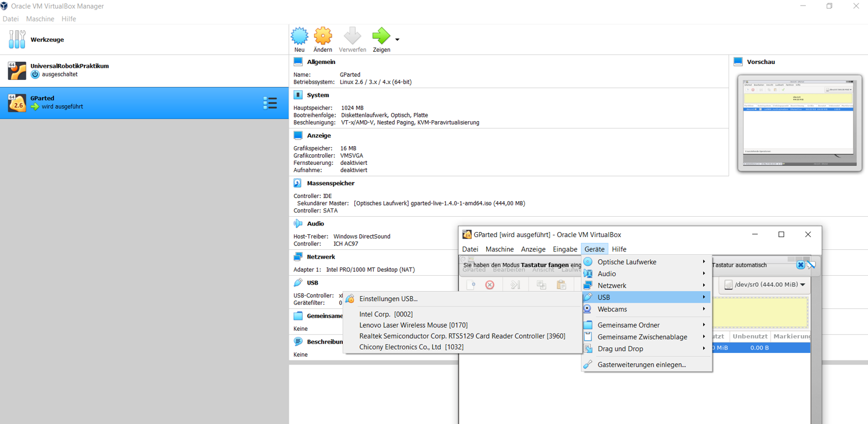Click the text 'Windows DirectSound'

tap(362, 237)
